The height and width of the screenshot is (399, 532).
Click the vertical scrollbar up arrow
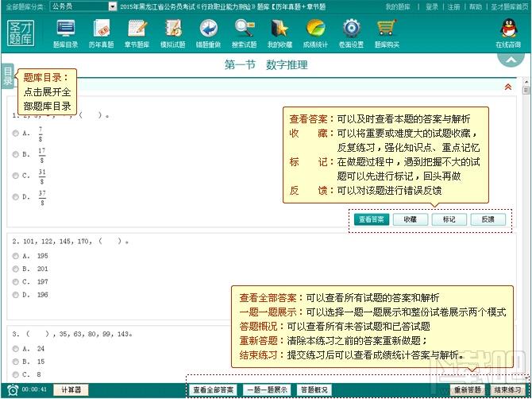click(x=526, y=82)
